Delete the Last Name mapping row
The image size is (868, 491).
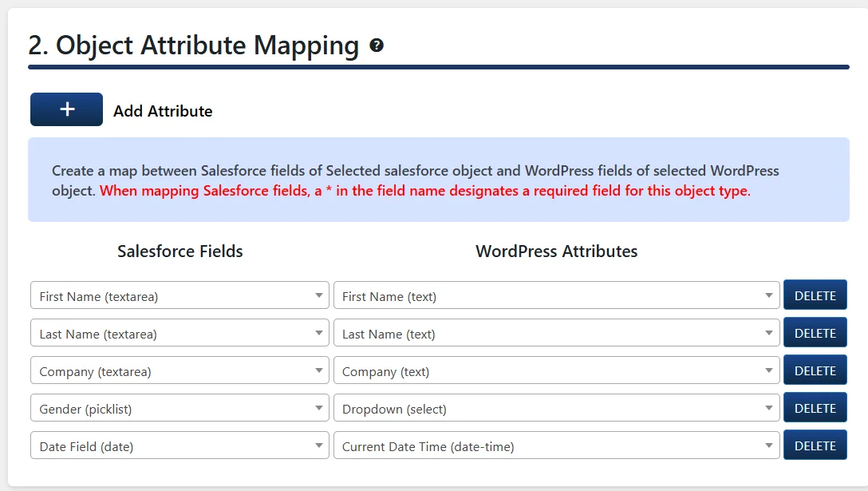(x=815, y=332)
